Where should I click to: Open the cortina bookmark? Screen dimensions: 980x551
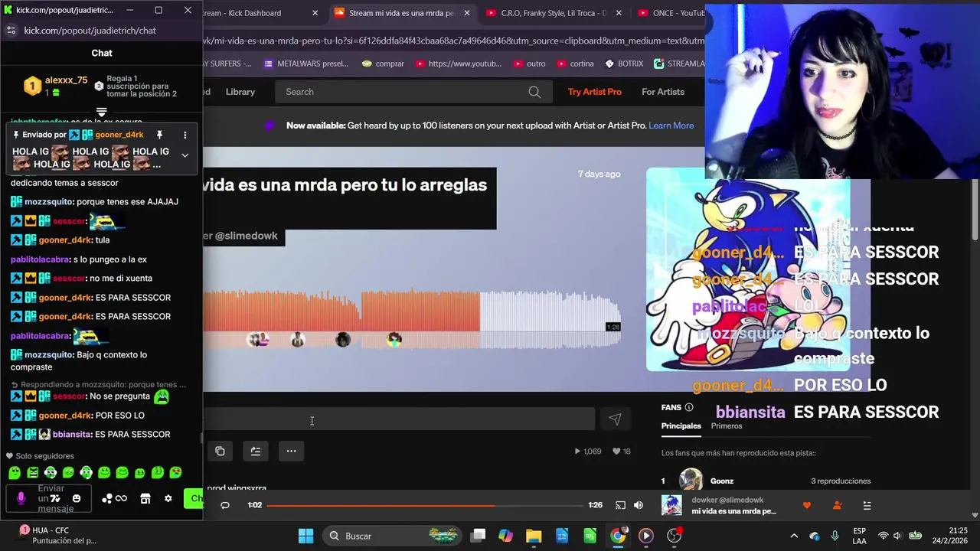(575, 64)
